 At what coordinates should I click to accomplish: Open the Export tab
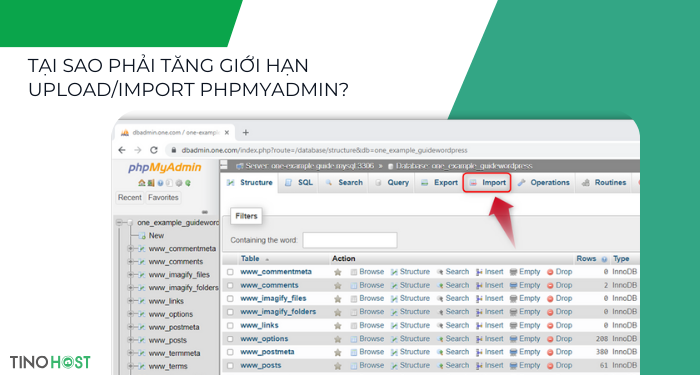point(439,183)
